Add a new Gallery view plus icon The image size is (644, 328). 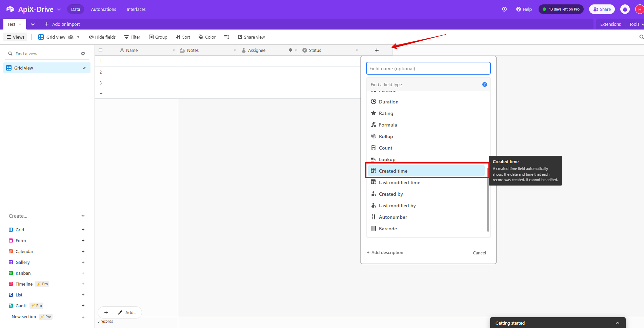(x=83, y=262)
